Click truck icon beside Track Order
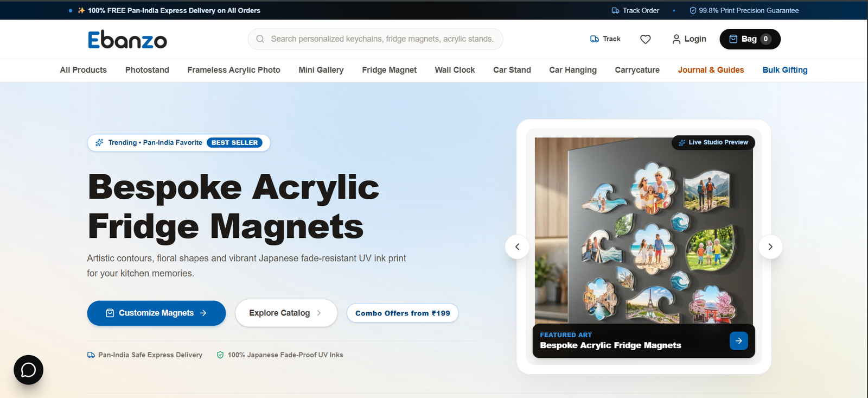The image size is (868, 398). point(615,10)
